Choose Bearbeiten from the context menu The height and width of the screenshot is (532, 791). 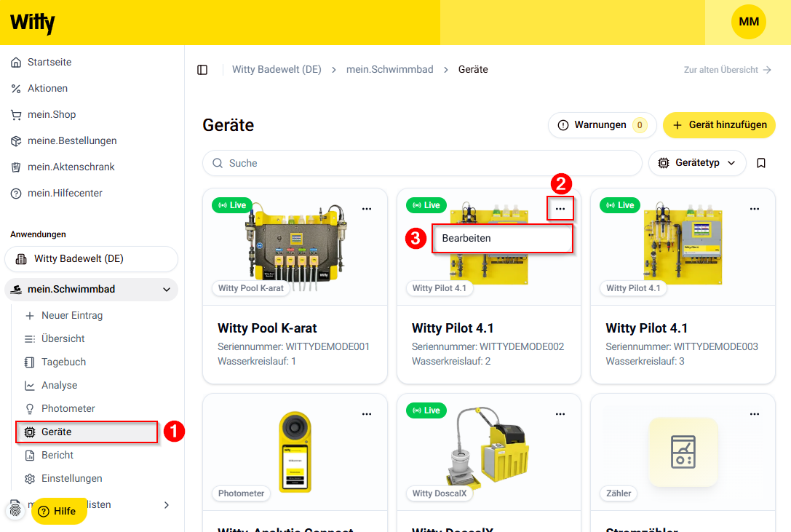click(x=502, y=238)
